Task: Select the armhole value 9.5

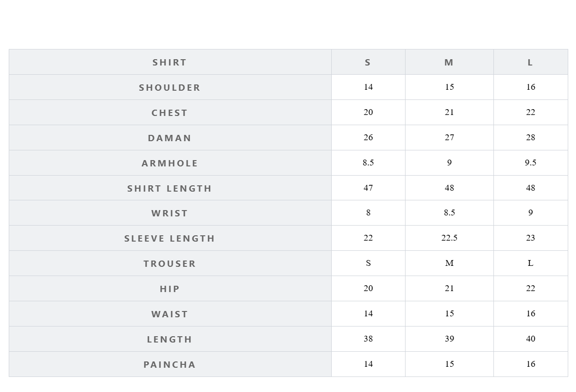Action: [x=530, y=163]
